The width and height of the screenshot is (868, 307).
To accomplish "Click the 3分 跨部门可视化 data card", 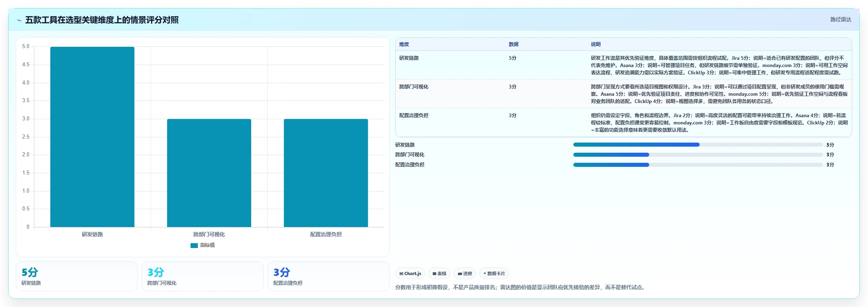I will (x=203, y=276).
